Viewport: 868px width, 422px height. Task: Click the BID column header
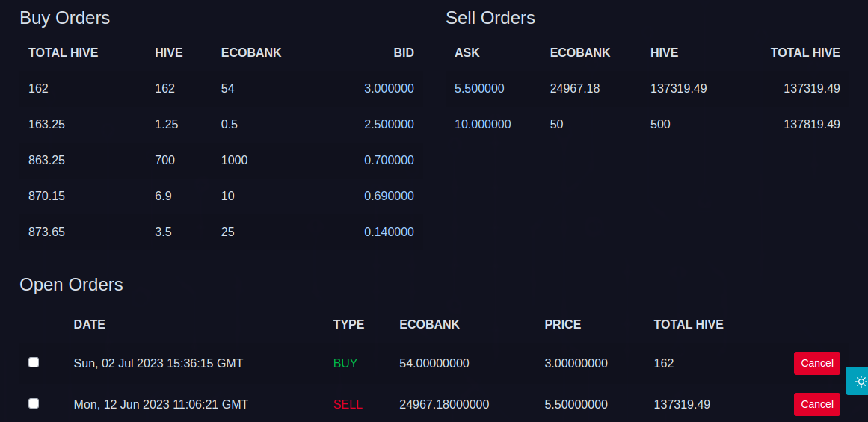(x=404, y=53)
